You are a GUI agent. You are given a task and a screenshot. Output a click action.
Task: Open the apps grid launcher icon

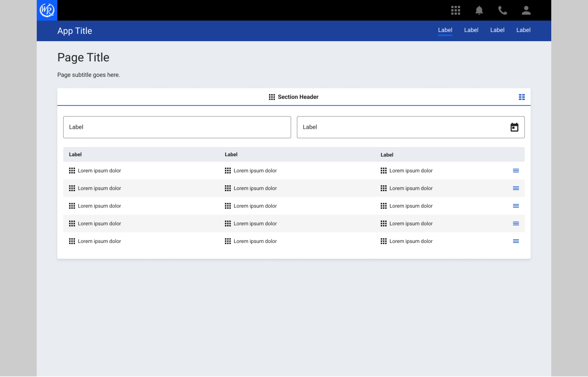(456, 10)
